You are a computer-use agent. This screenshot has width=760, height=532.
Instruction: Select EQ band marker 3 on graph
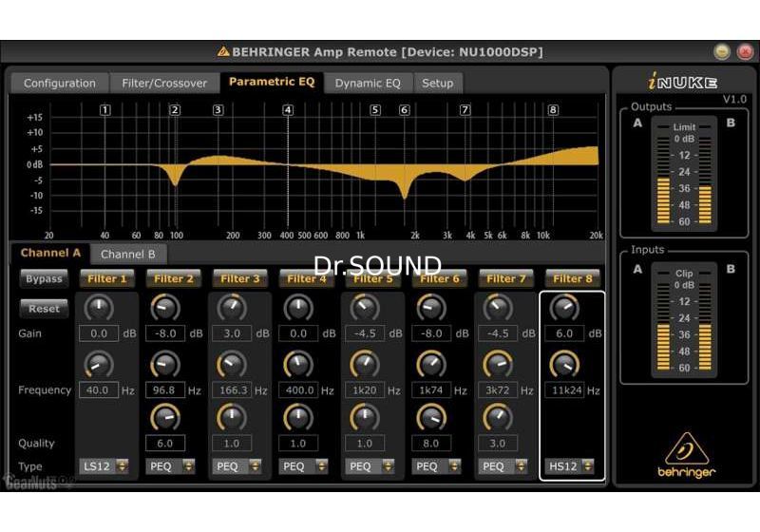point(218,110)
